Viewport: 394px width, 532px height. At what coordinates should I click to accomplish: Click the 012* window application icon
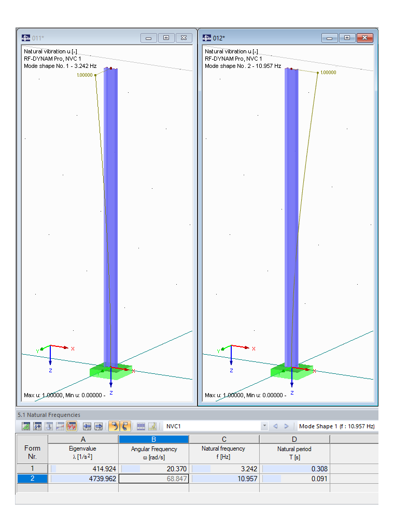pyautogui.click(x=207, y=38)
